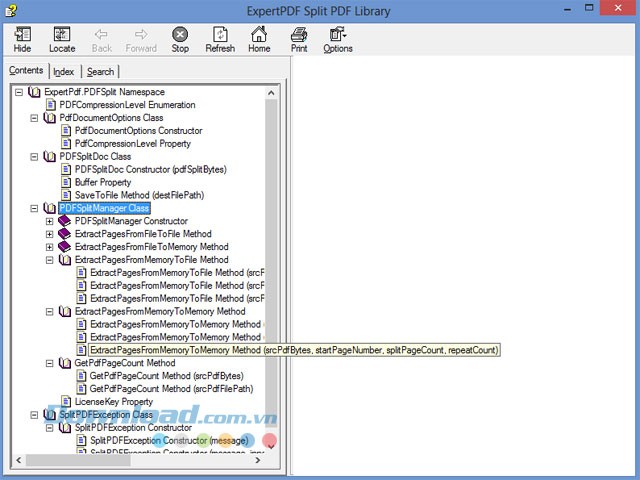
Task: Expand the ExtractPagesFromFileToMemory Method node
Action: point(49,247)
